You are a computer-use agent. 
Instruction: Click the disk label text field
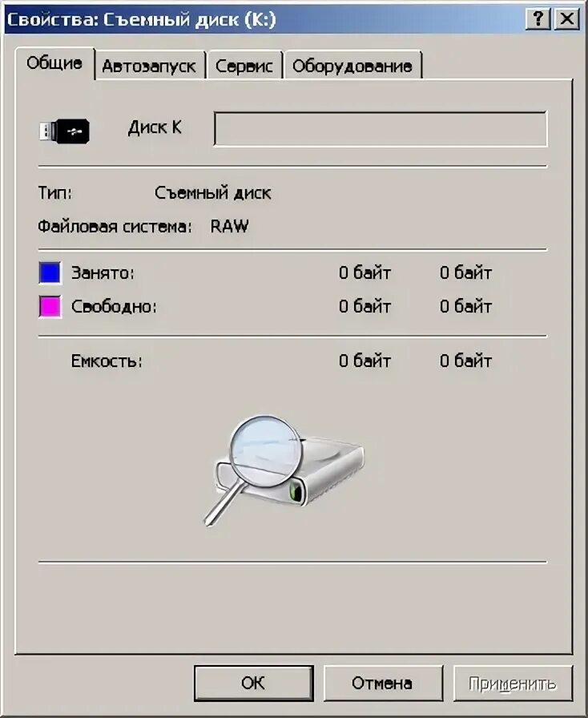[x=381, y=129]
